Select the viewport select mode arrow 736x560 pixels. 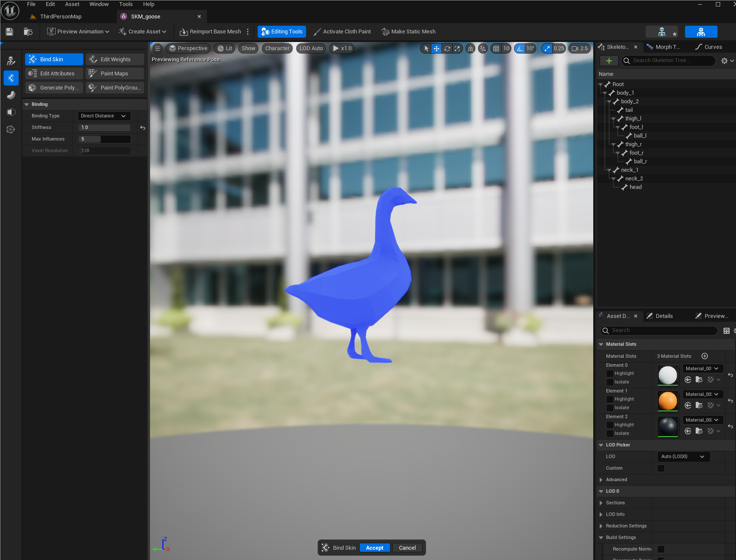pyautogui.click(x=426, y=48)
